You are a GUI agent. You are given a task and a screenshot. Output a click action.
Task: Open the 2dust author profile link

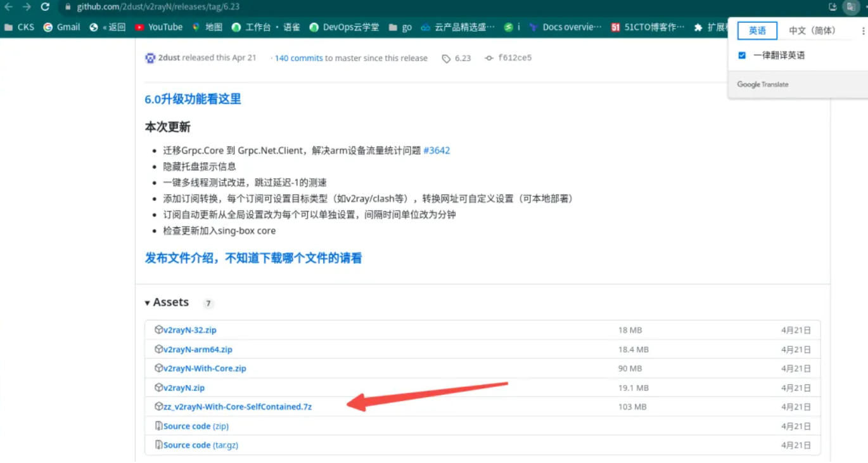click(x=169, y=58)
